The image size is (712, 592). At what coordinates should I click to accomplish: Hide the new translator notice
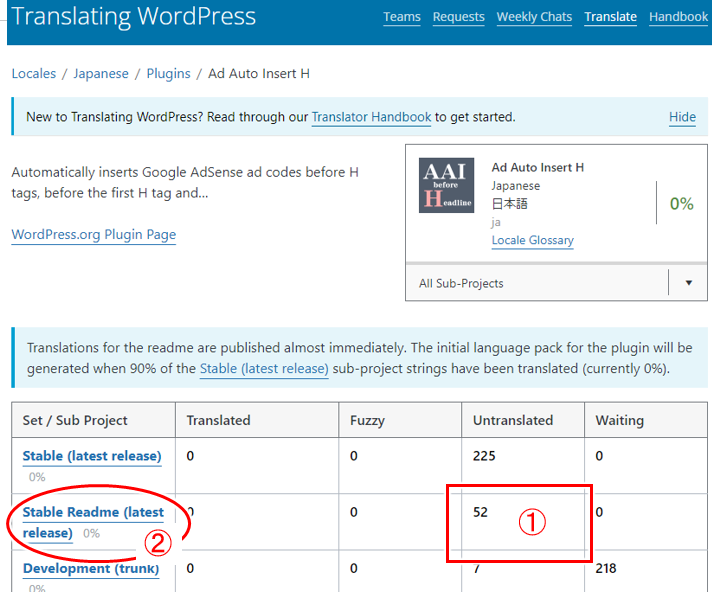click(x=682, y=117)
